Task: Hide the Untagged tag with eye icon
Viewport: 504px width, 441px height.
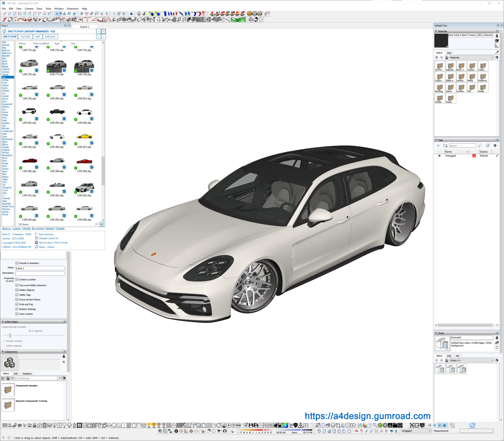Action: [x=439, y=156]
